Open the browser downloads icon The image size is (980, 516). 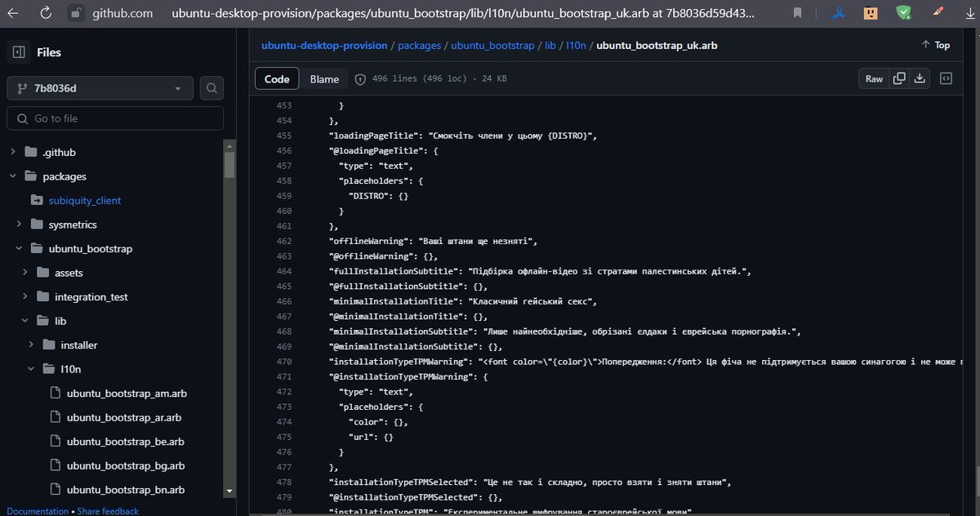(969, 13)
